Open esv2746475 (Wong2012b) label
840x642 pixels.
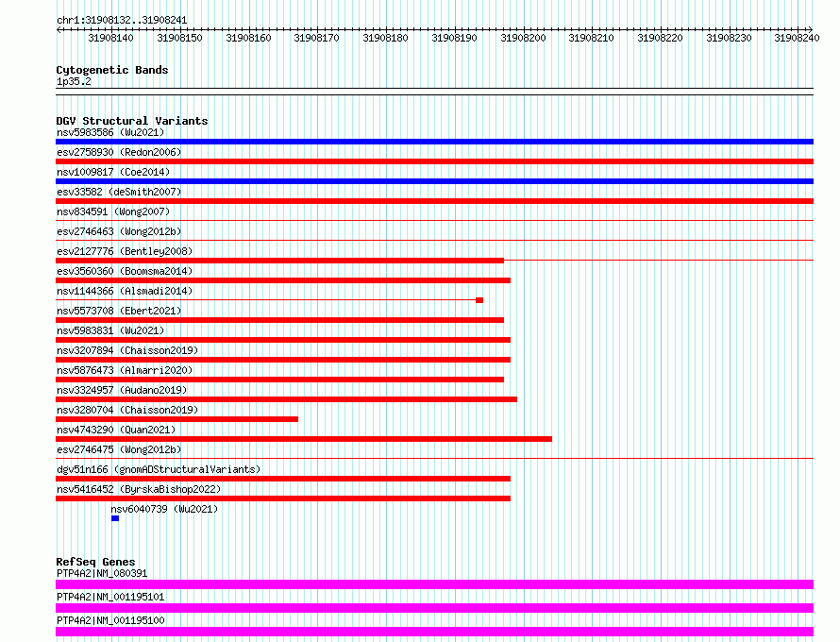pos(119,449)
